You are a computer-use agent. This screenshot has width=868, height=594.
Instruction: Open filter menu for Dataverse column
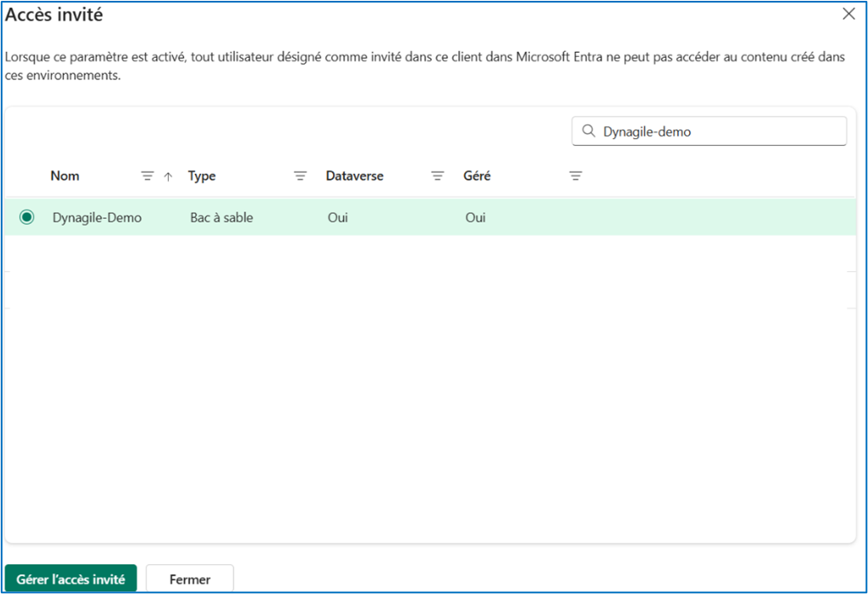tap(437, 176)
